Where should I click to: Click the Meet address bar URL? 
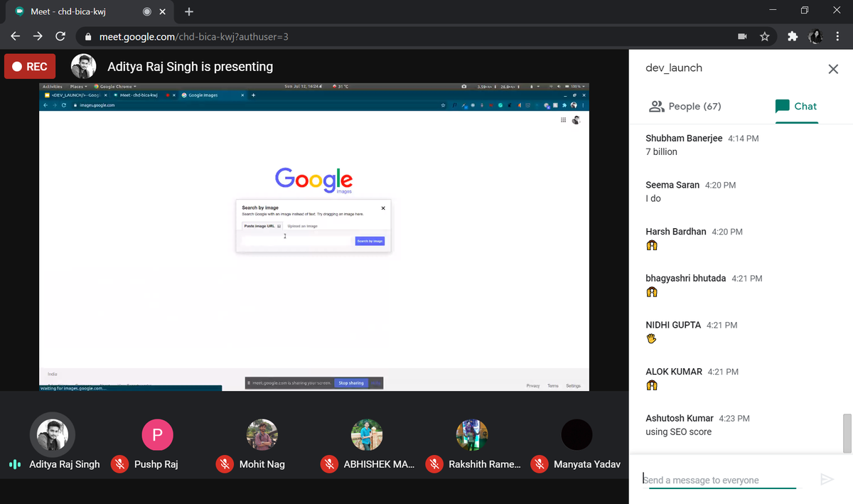click(x=193, y=36)
